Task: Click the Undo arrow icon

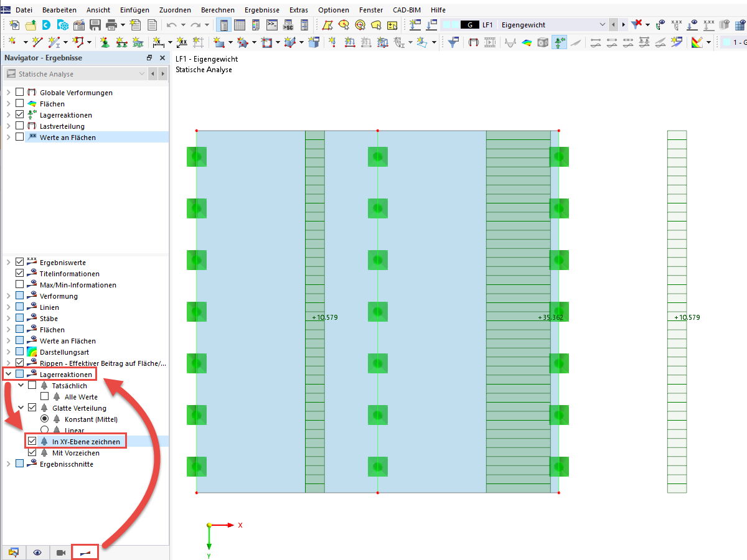Action: click(x=171, y=25)
